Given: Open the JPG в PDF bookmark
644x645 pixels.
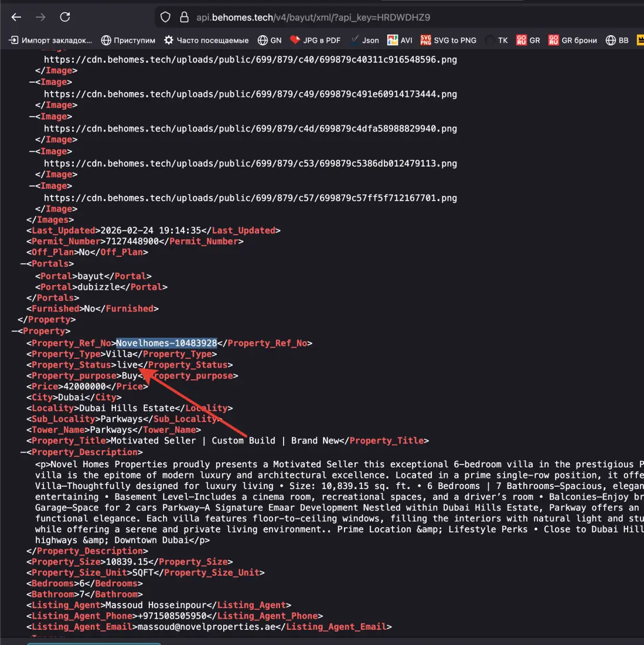Looking at the screenshot, I should tap(315, 40).
